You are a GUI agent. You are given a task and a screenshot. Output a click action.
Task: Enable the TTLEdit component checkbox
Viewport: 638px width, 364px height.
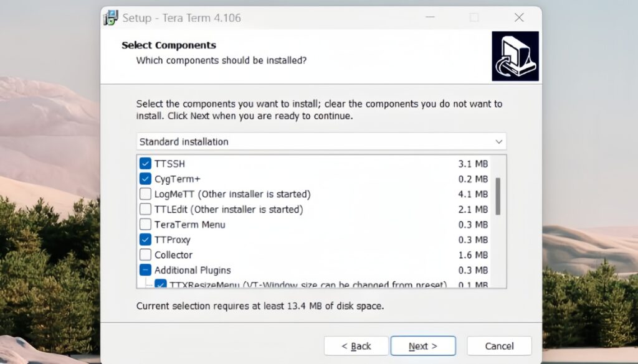click(145, 209)
